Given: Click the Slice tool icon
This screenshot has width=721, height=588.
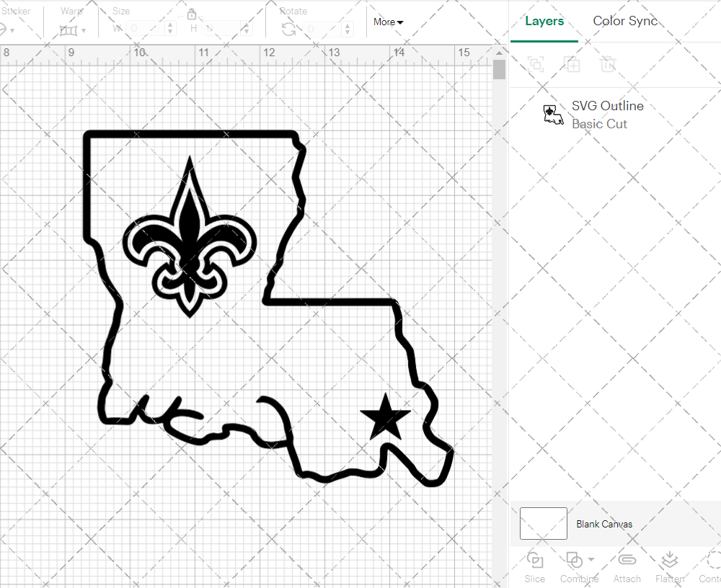Looking at the screenshot, I should [x=535, y=561].
